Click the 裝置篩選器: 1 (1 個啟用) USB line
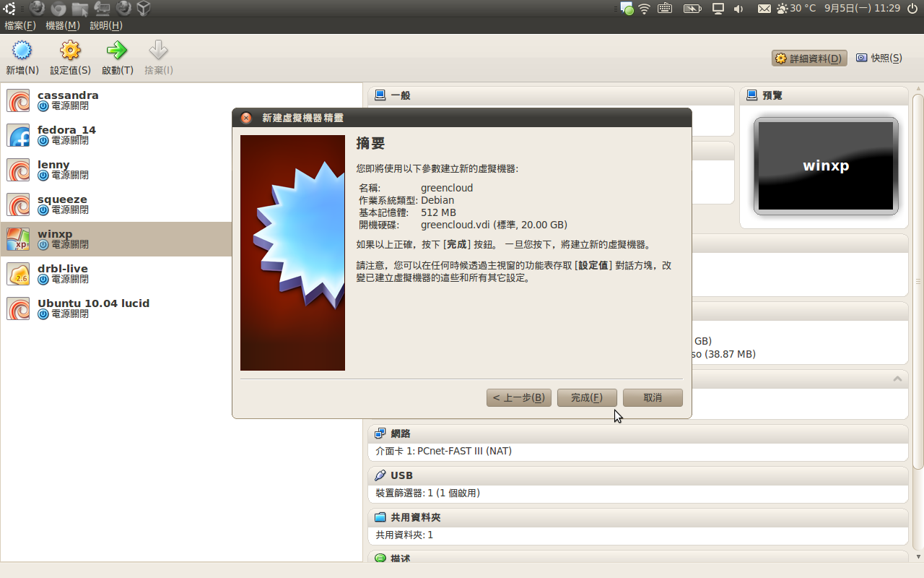Image resolution: width=924 pixels, height=578 pixels. [x=428, y=493]
